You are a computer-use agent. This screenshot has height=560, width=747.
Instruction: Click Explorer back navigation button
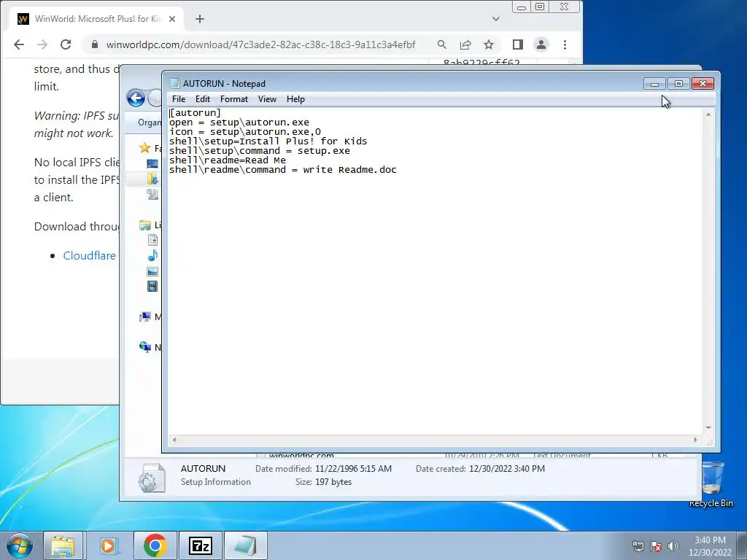click(136, 98)
